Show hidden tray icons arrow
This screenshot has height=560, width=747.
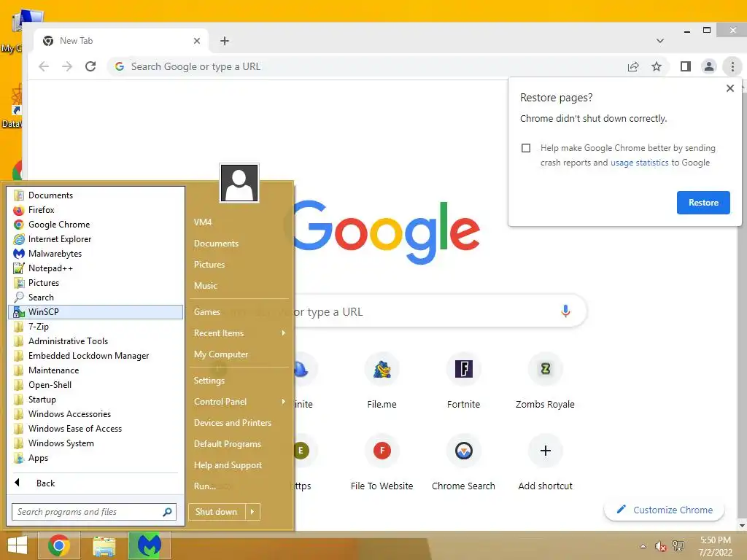pyautogui.click(x=643, y=546)
